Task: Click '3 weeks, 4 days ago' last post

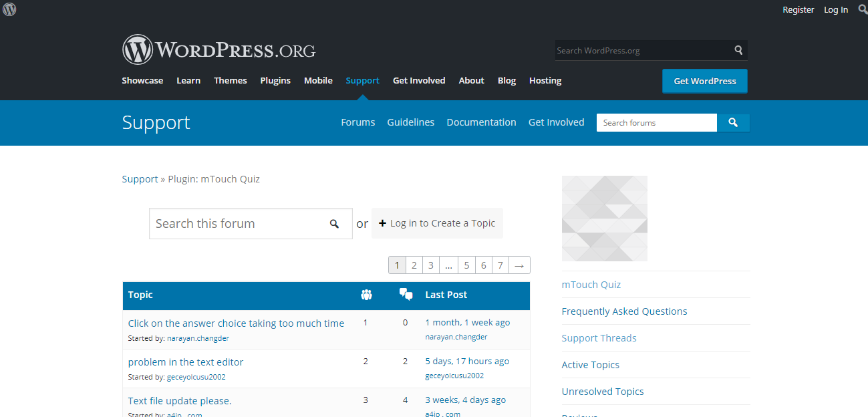Action: click(x=465, y=400)
